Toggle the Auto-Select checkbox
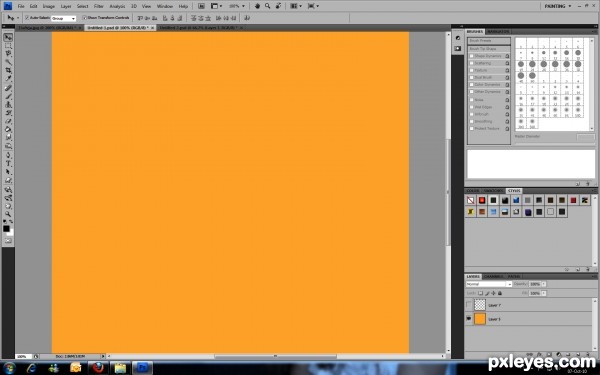Viewport: 600px width, 375px height. tap(27, 18)
